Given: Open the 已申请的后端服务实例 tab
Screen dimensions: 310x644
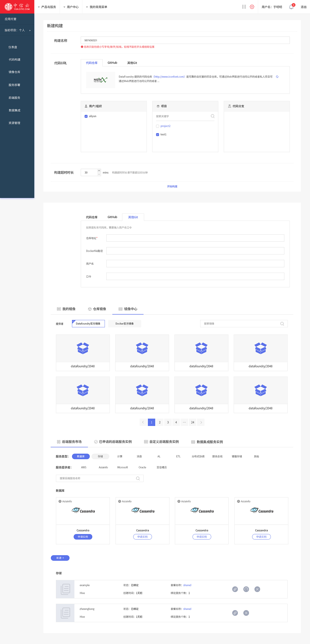Looking at the screenshot, I should 113,442.
